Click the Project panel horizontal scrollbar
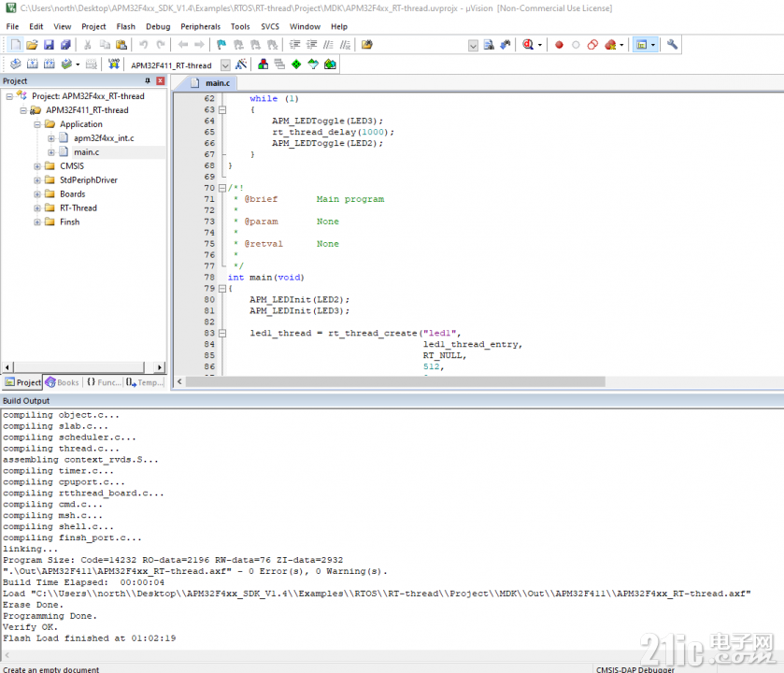The width and height of the screenshot is (784, 673). 79,367
